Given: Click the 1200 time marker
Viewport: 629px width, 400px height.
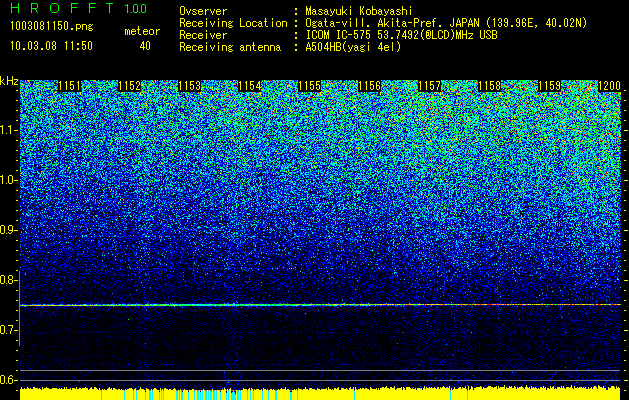Looking at the screenshot, I should tap(609, 86).
